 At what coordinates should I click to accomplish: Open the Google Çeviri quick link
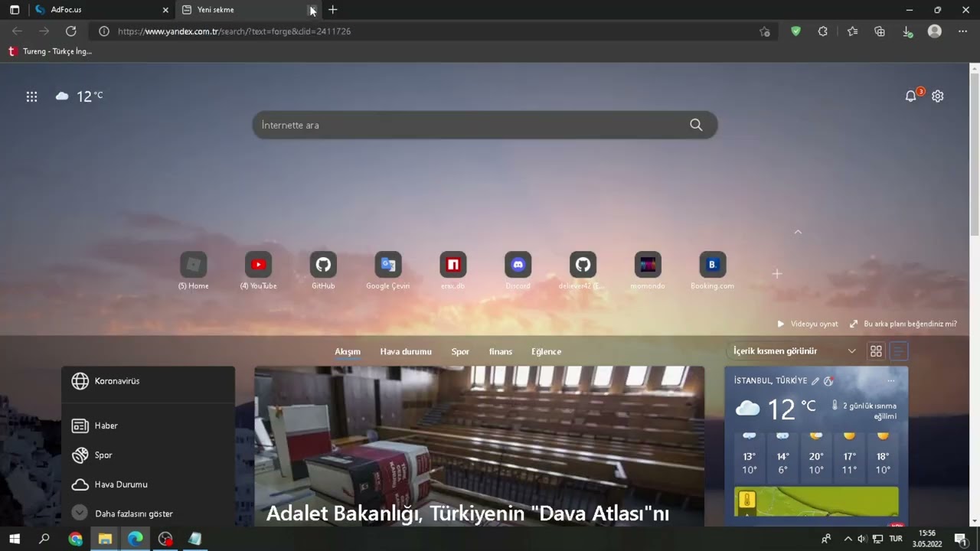tap(388, 271)
